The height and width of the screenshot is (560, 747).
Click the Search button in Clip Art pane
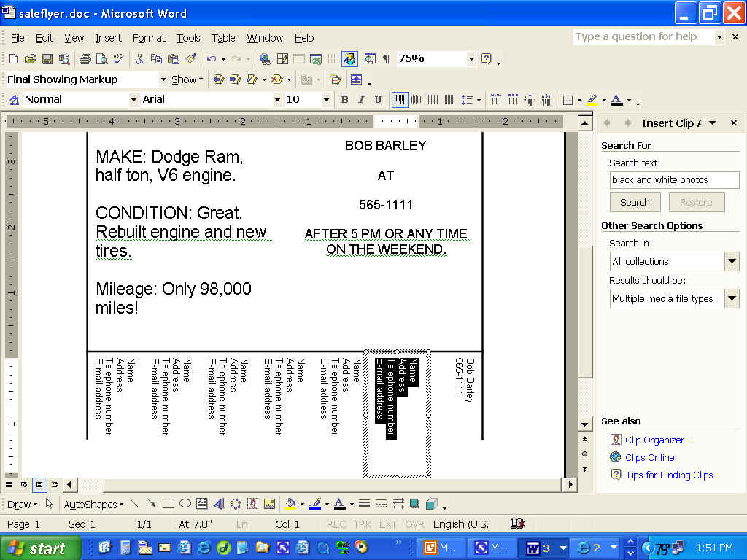click(635, 202)
